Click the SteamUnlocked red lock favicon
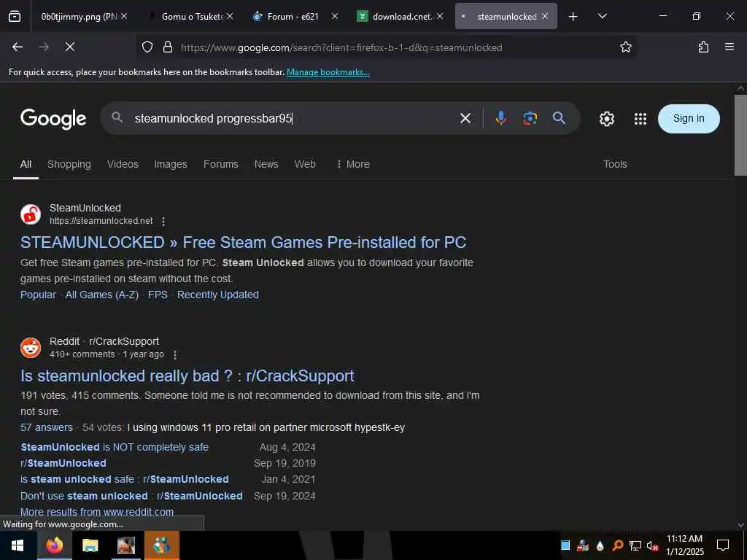The image size is (747, 560). coord(31,214)
